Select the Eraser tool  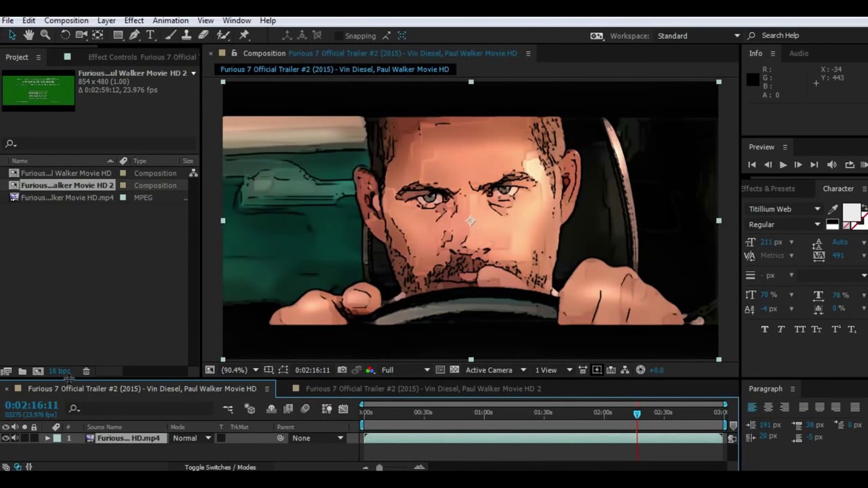coord(203,35)
